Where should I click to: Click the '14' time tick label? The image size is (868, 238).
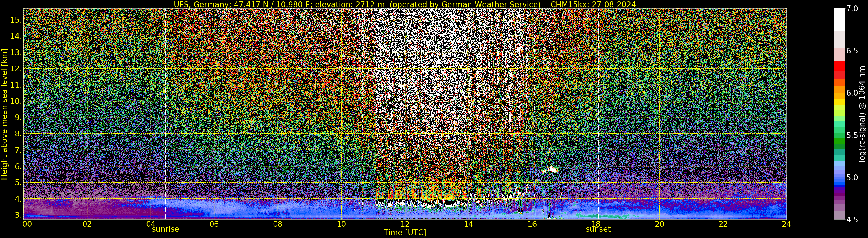point(468,224)
